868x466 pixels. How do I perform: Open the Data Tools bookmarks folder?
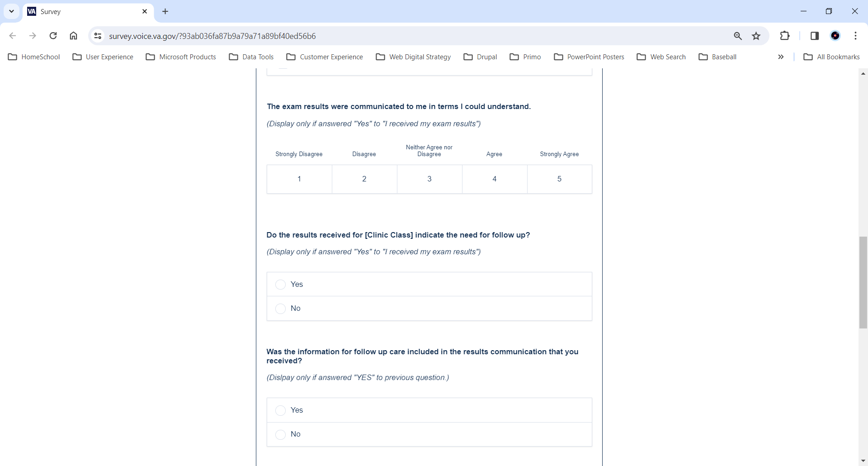coord(252,57)
